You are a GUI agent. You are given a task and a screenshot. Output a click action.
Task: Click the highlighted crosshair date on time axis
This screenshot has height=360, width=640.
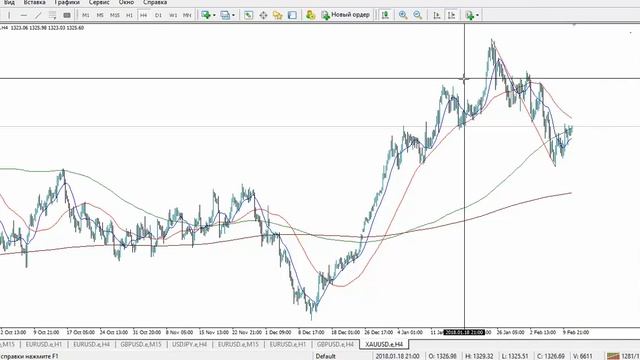464,332
